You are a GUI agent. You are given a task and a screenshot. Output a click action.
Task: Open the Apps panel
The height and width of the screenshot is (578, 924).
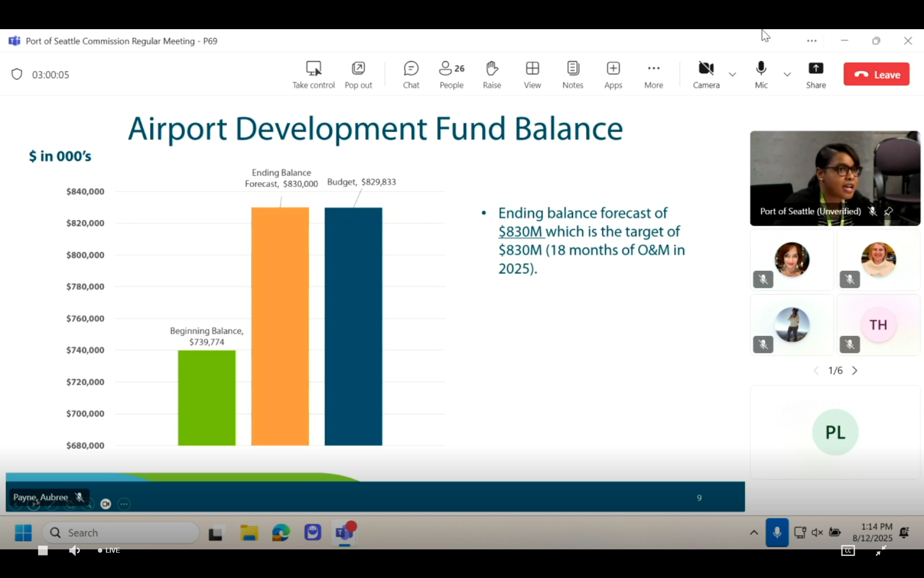613,74
